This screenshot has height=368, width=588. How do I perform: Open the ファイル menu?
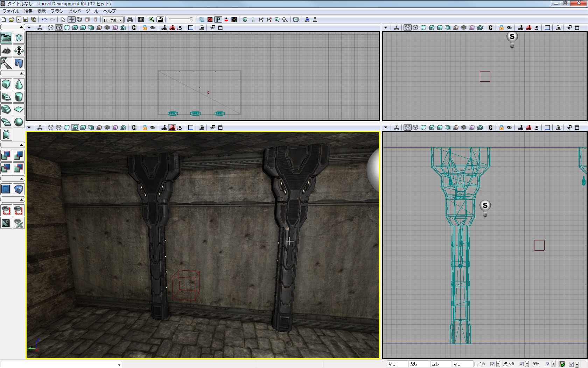coord(11,11)
